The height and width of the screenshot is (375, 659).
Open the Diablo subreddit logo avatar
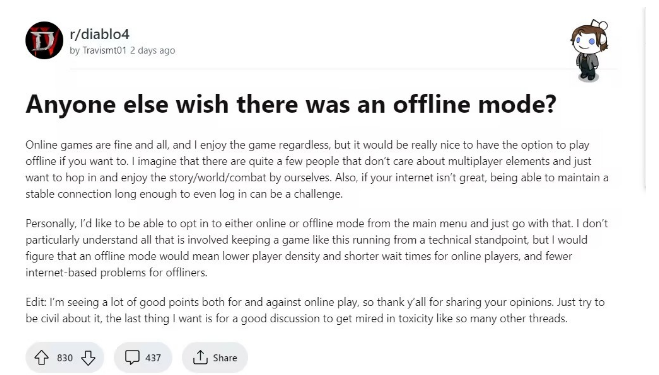coord(44,40)
